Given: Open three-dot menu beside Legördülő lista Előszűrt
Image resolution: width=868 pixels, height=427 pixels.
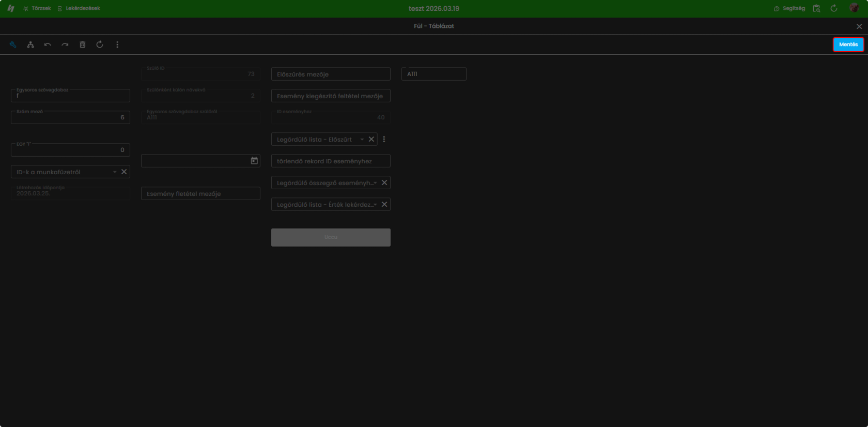Looking at the screenshot, I should pos(384,139).
